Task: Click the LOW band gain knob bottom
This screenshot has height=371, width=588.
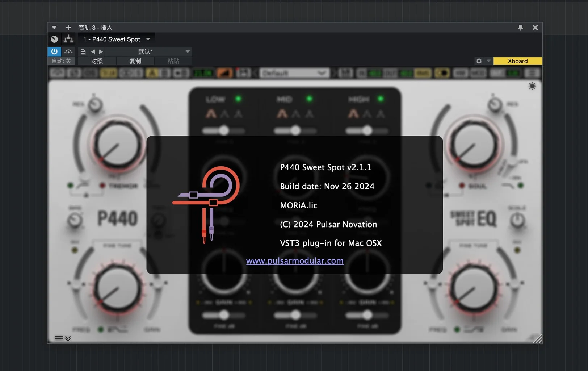Action: point(224,271)
